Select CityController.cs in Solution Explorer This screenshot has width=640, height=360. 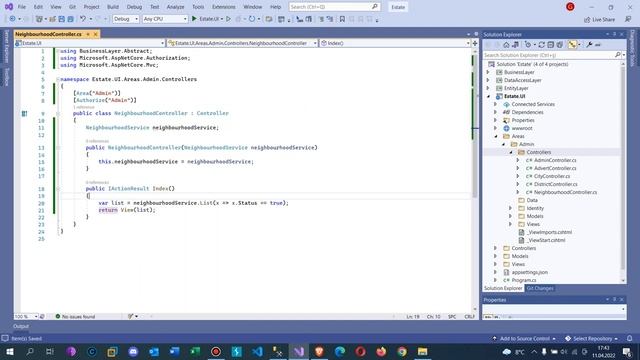552,176
